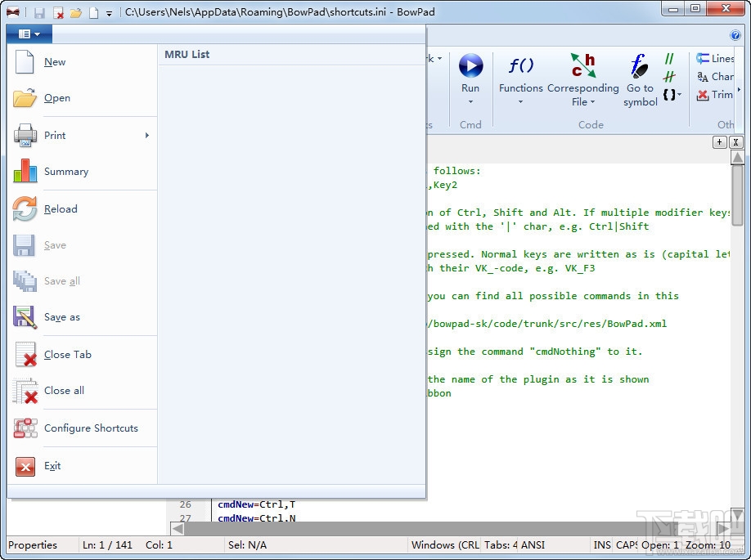Click the Configure Shortcuts icon

(x=25, y=428)
